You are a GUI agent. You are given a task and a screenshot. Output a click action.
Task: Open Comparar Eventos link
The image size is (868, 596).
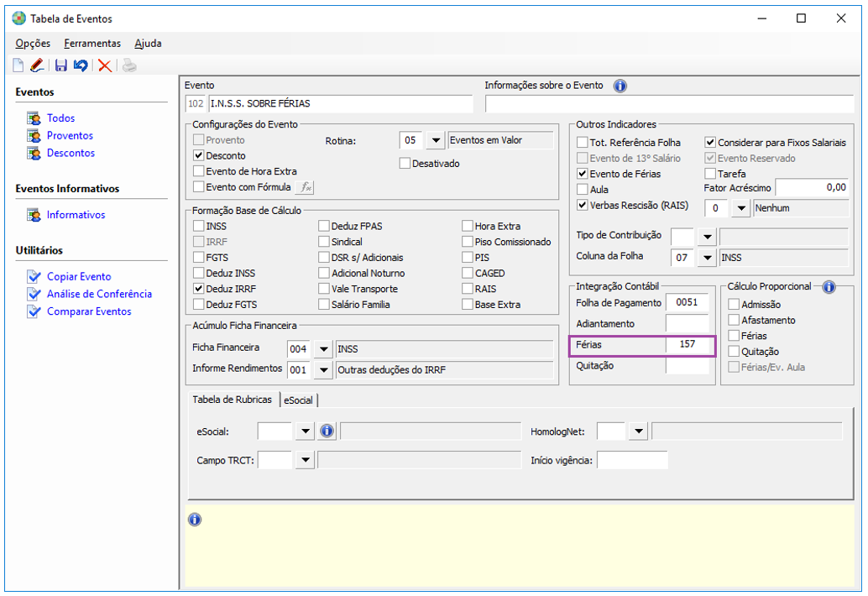pos(89,311)
